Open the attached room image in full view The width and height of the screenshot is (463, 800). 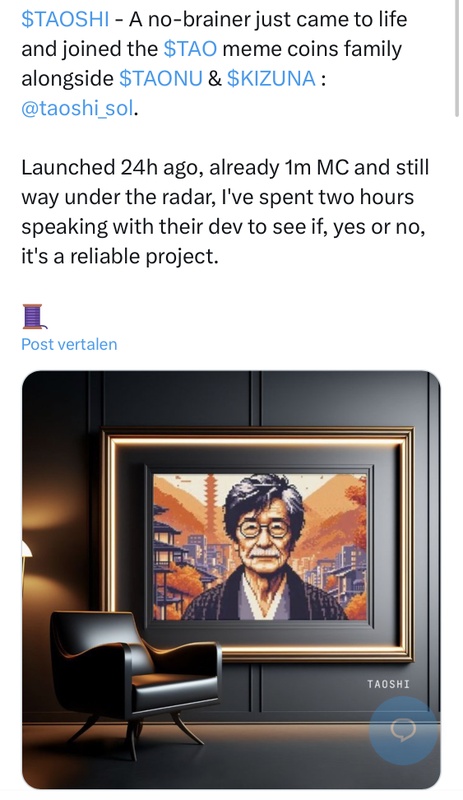click(231, 580)
